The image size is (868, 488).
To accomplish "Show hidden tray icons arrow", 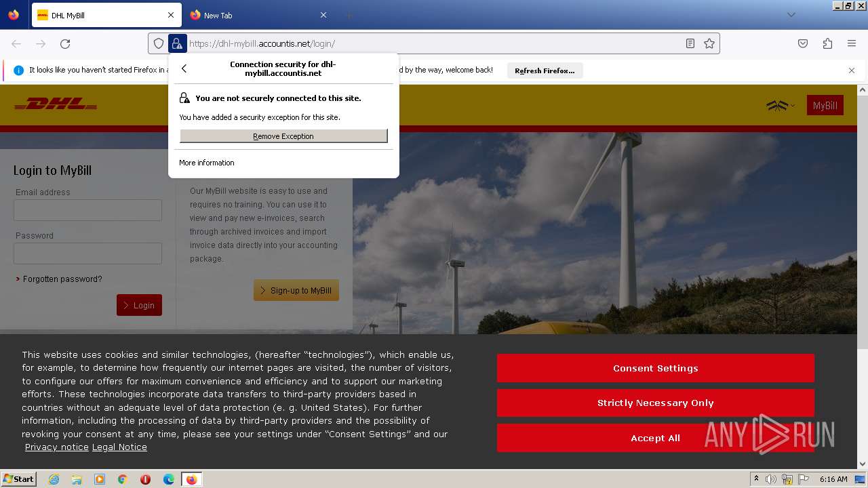I will pyautogui.click(x=757, y=479).
